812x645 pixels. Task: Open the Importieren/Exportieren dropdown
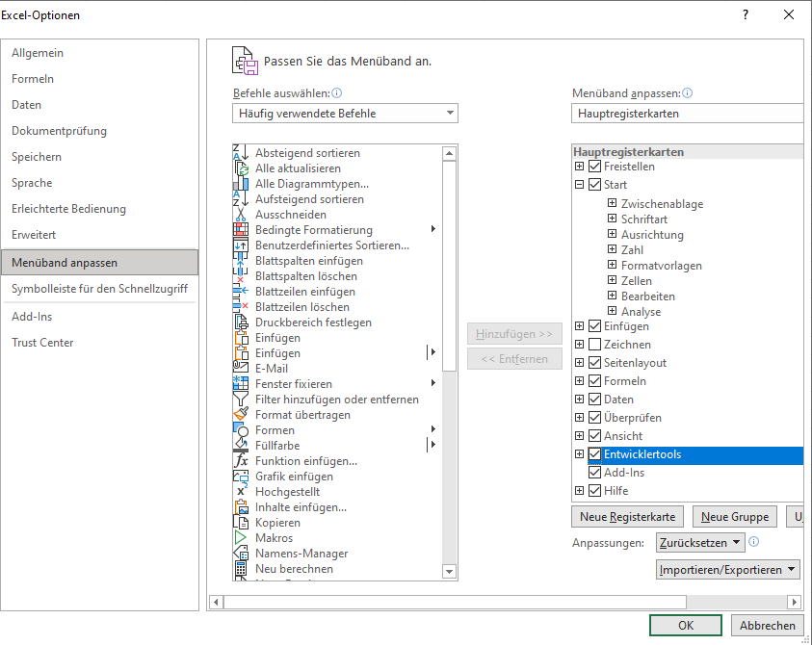pyautogui.click(x=727, y=569)
